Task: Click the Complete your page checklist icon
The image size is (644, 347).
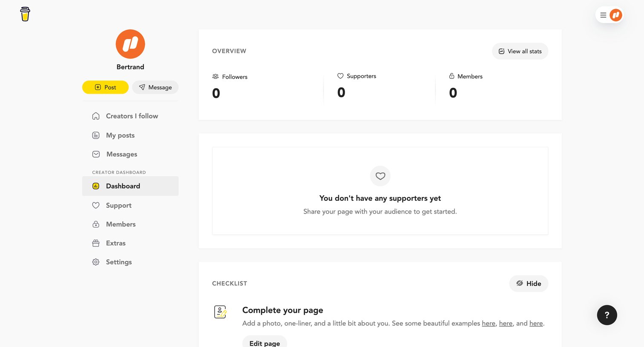Action: tap(220, 312)
